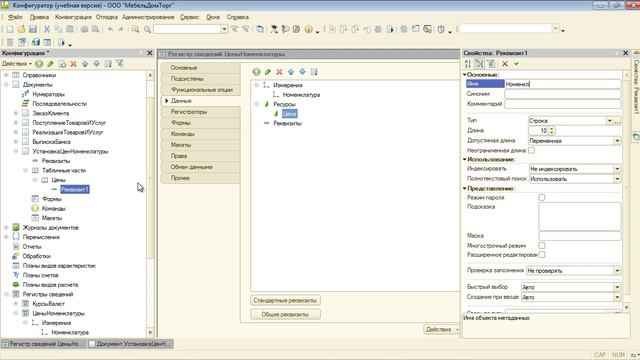Screen dimensions: 640x360
Task: Open the Быстрый выбор dropdown
Action: (x=617, y=287)
